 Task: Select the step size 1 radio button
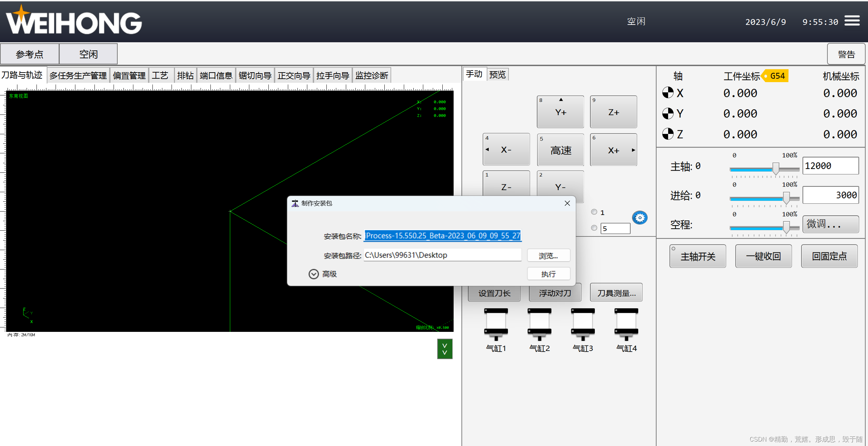(x=594, y=212)
